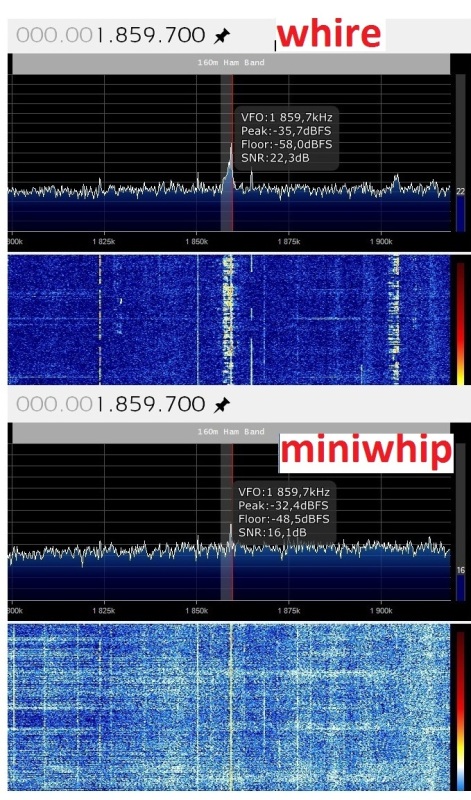Click the 1 900k label on top frequency axis
The height and width of the screenshot is (800, 471).
click(x=381, y=241)
